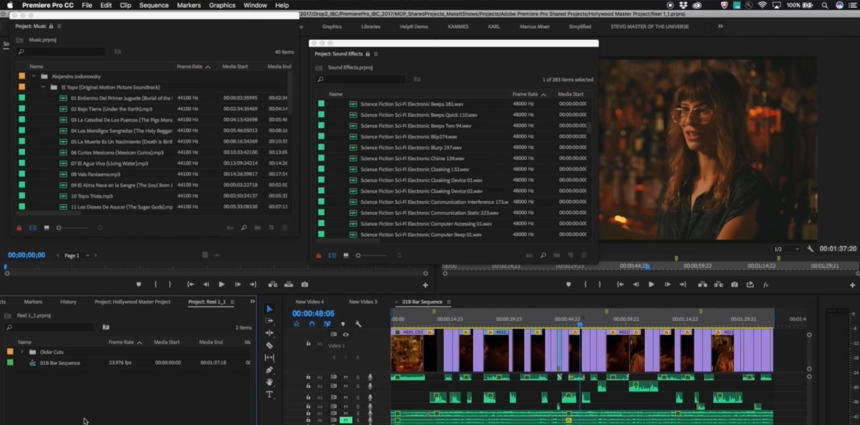This screenshot has height=425, width=860.
Task: Create new bin in Reel 1_1 search row
Action: (106, 327)
